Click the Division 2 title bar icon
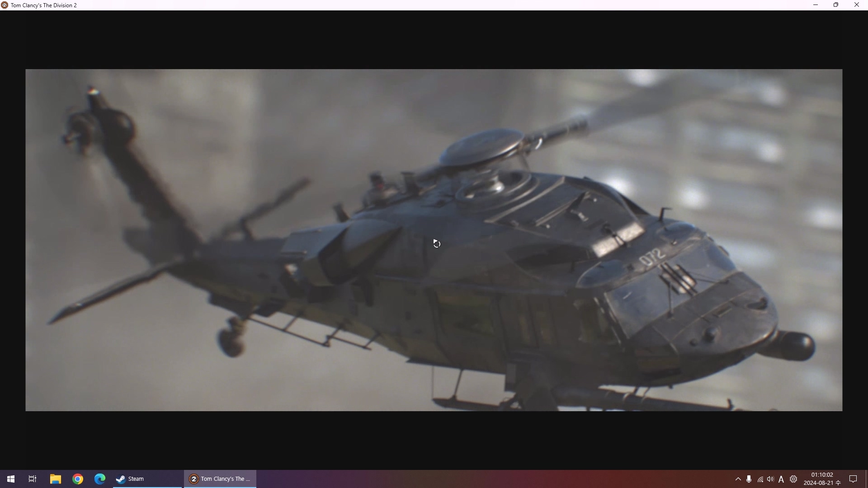This screenshot has height=488, width=868. point(5,5)
